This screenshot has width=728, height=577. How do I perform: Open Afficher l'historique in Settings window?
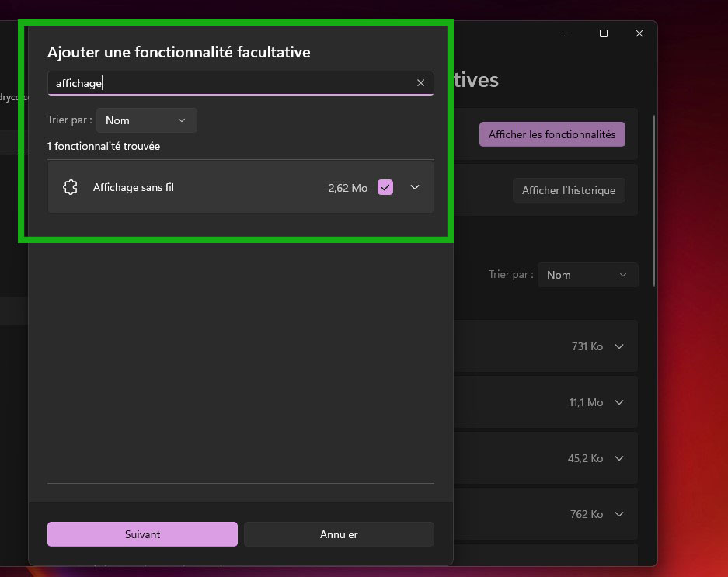tap(569, 190)
